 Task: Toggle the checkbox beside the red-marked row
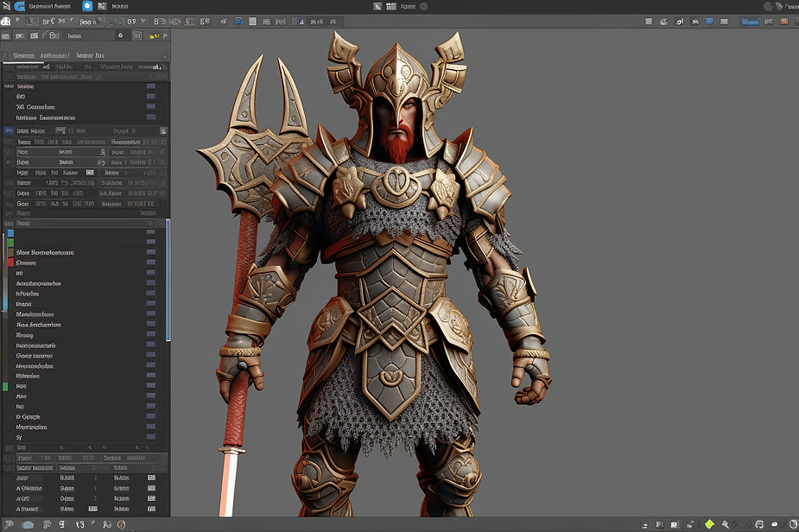[151, 263]
